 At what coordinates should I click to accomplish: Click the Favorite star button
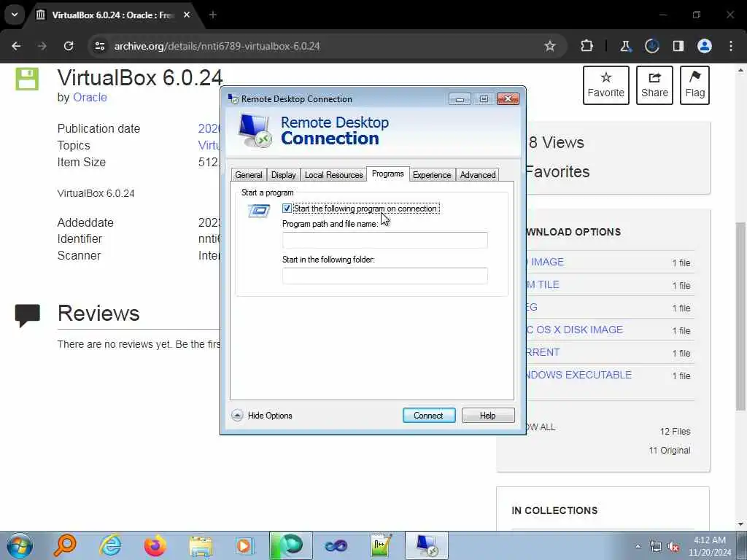coord(606,85)
